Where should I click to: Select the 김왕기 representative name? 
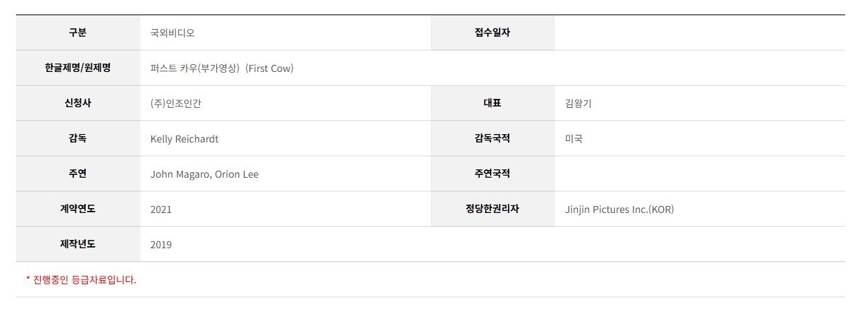[578, 104]
